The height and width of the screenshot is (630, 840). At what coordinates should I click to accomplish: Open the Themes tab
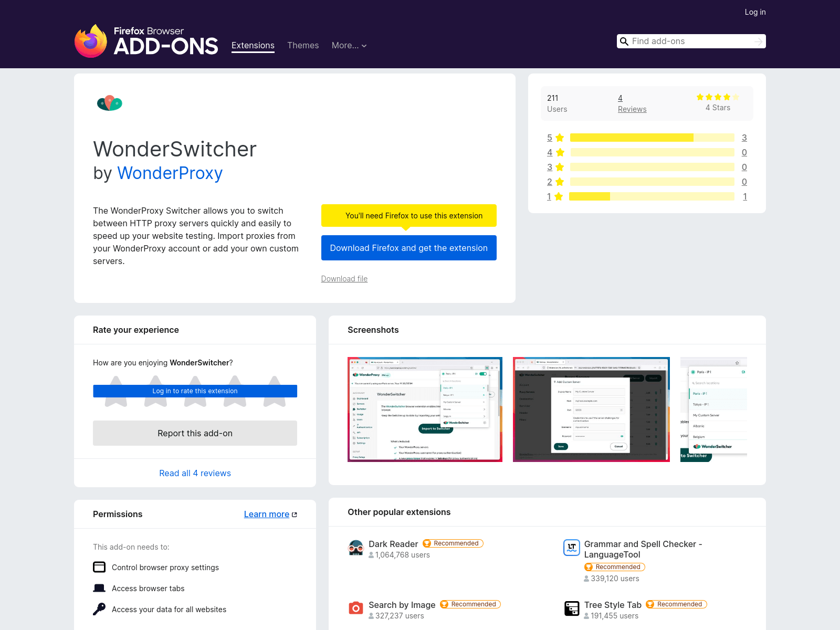pyautogui.click(x=303, y=46)
